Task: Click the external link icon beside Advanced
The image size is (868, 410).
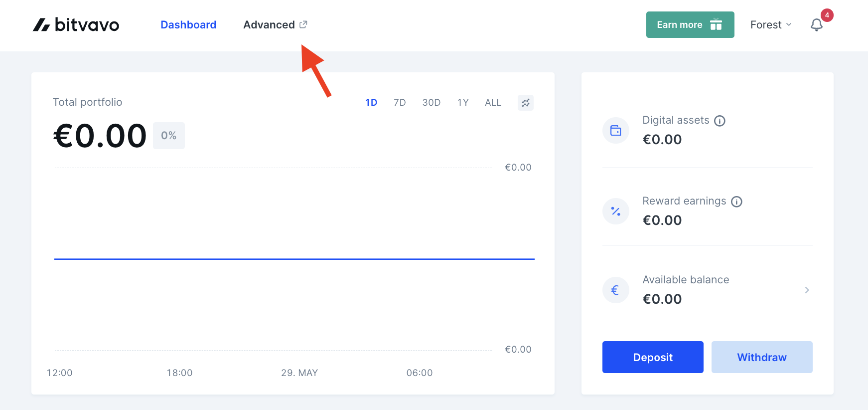Action: [x=303, y=24]
